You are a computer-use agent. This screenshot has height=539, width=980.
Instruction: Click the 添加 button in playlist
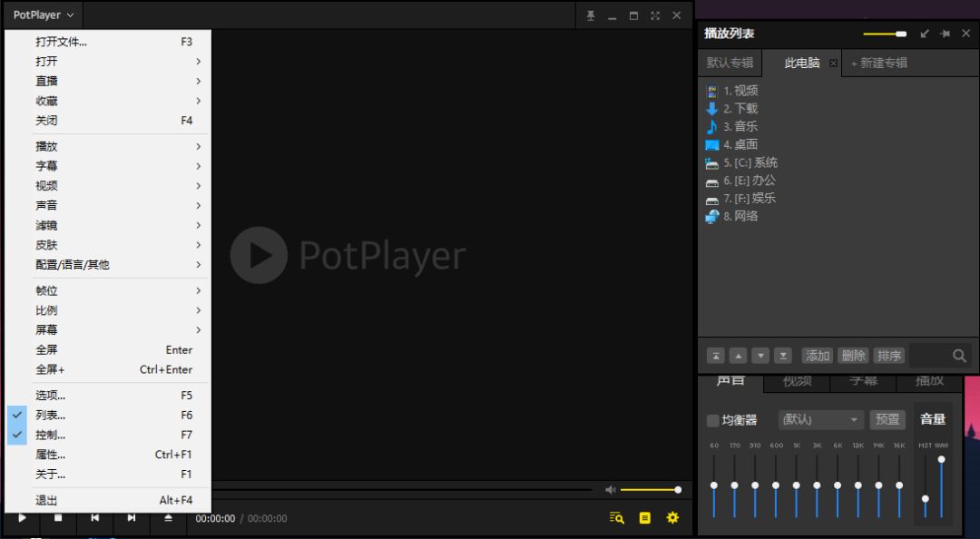coord(817,356)
